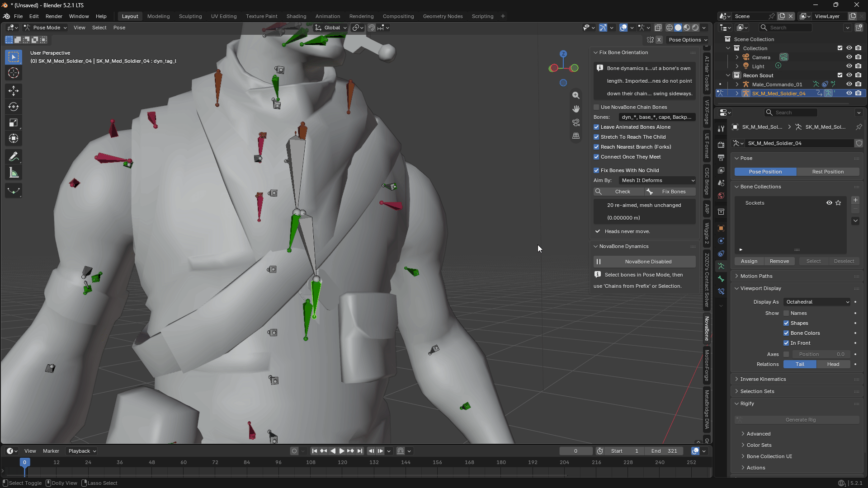
Task: Jump to the last frame
Action: pos(360,451)
